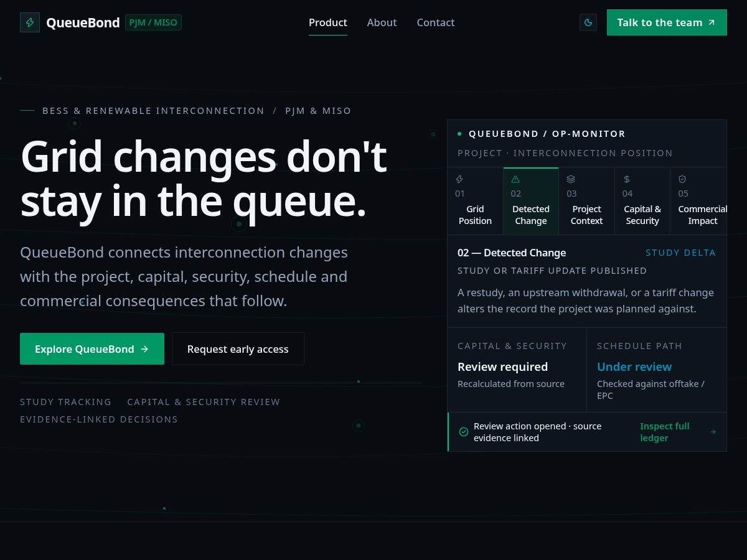Click the 'STUDY TRACKING' tag
Viewport: 747px width, 560px height.
coord(66,402)
